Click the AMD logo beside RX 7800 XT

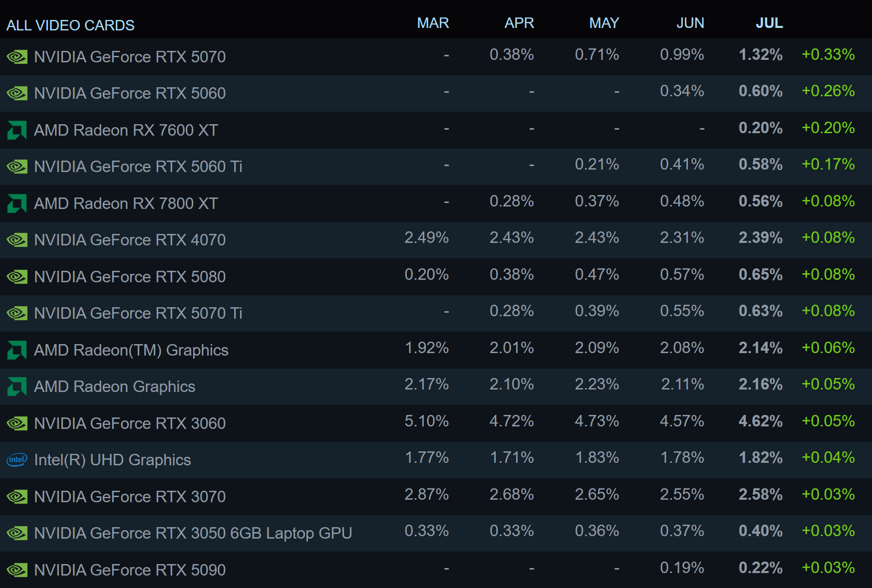(17, 203)
